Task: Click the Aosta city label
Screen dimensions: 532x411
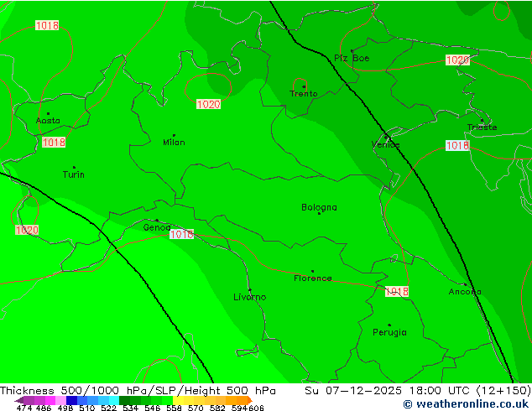Action: (x=48, y=121)
